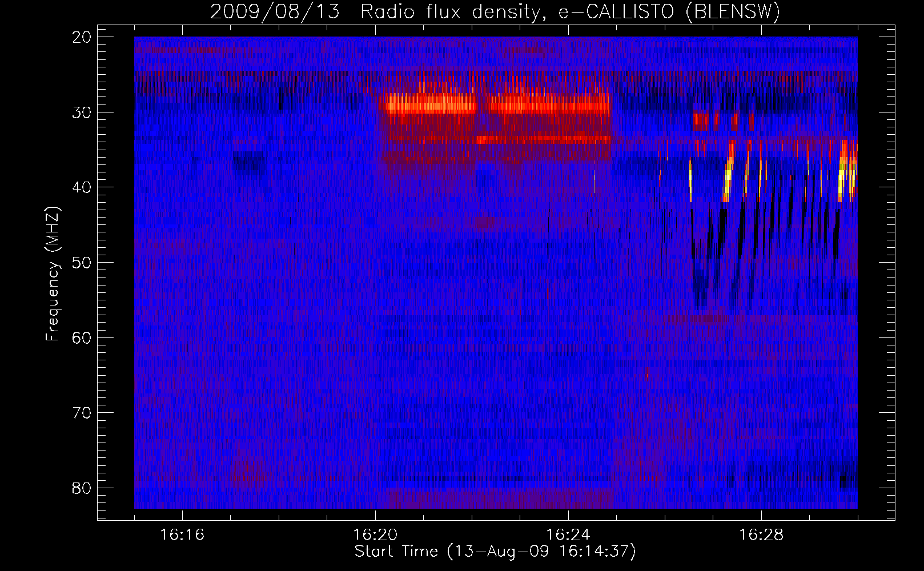Click the 70 frequency tick label
This screenshot has width=924, height=571.
pyautogui.click(x=82, y=413)
